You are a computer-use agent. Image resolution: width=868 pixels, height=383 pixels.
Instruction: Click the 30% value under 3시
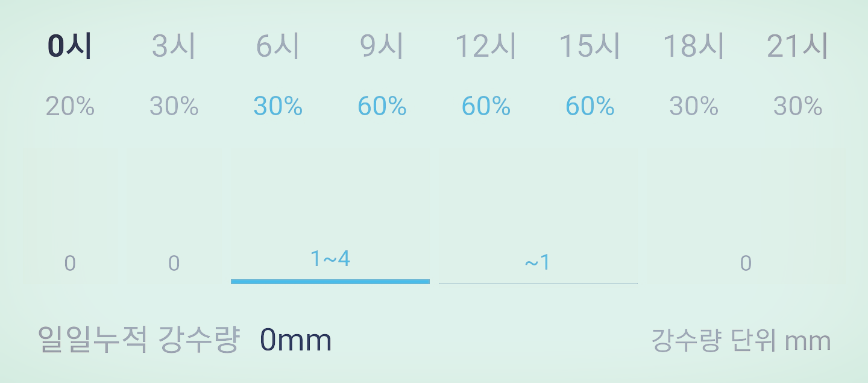[174, 106]
